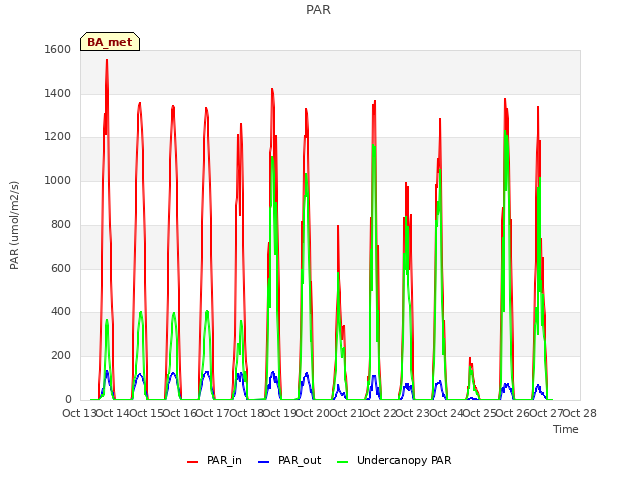The image size is (640, 480).
Task: Click the 400 y-axis tick value
Action: click(61, 312)
